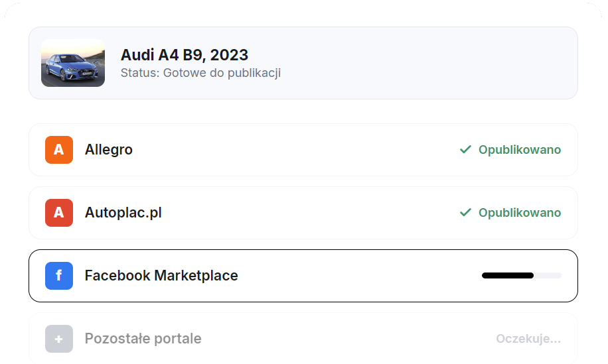The image size is (608, 364).
Task: Click Allegro's 'Opublikowano' status text
Action: [520, 150]
